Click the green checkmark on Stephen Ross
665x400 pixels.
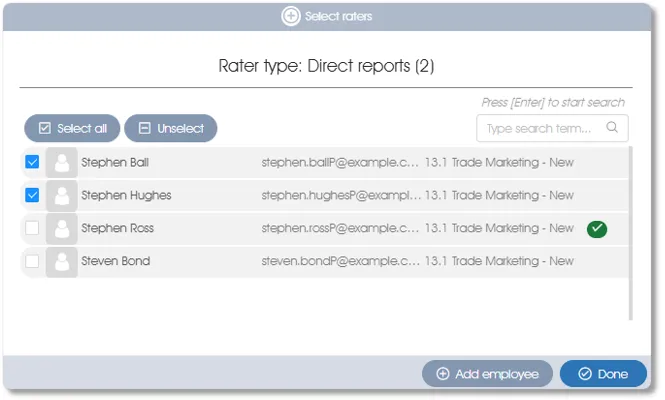click(x=597, y=229)
